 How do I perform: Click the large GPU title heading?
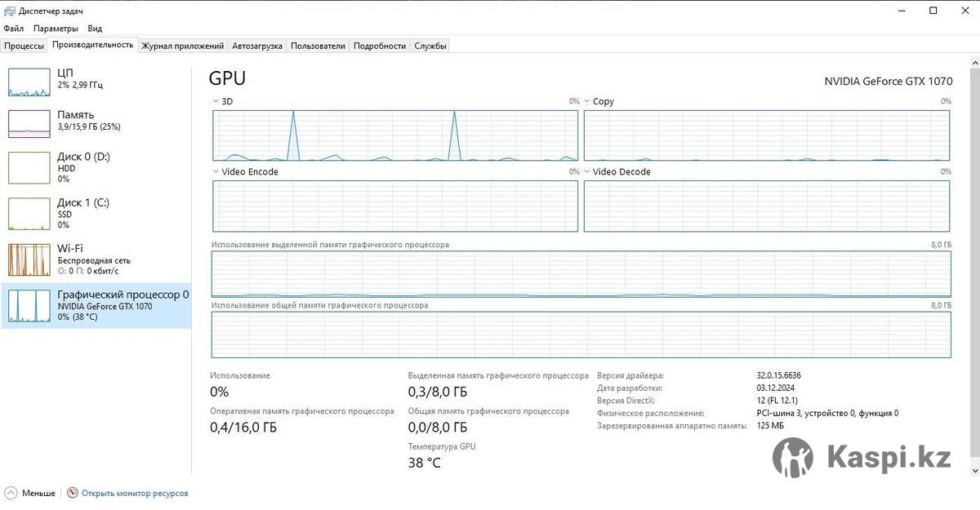[x=227, y=78]
